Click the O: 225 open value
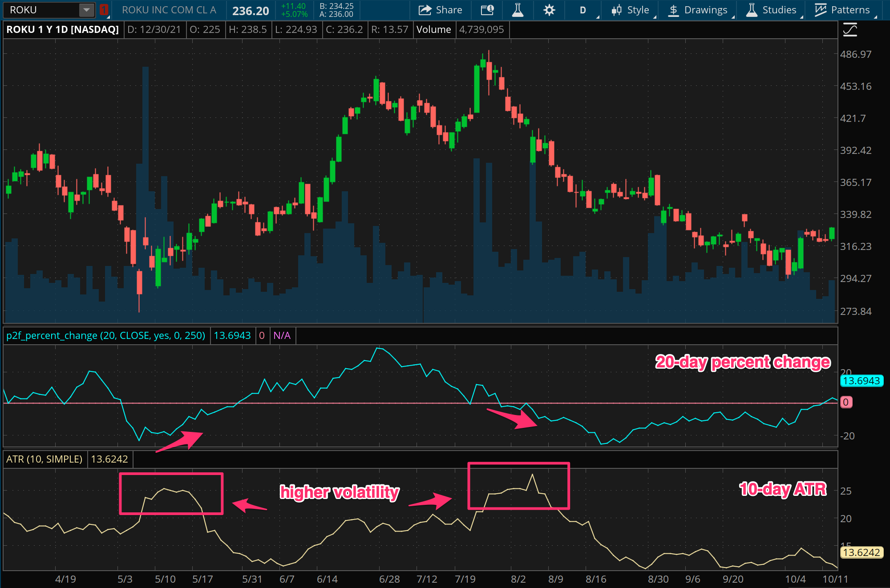890x588 pixels. click(205, 29)
